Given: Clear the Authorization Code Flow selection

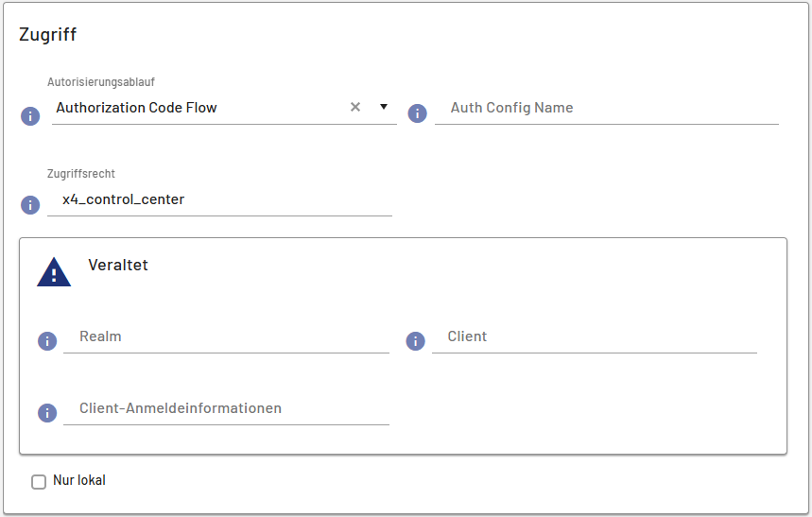Looking at the screenshot, I should coord(355,108).
